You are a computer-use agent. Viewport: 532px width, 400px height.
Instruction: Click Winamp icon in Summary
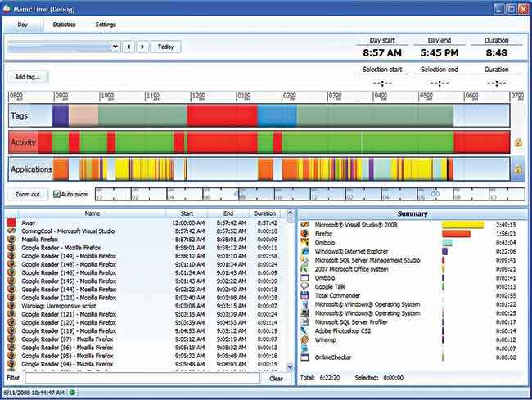coord(304,339)
